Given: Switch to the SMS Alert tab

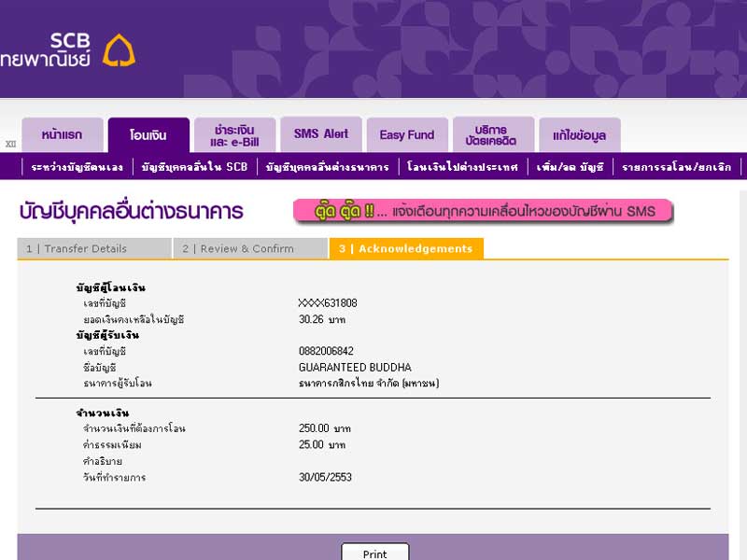Looking at the screenshot, I should click(x=320, y=134).
